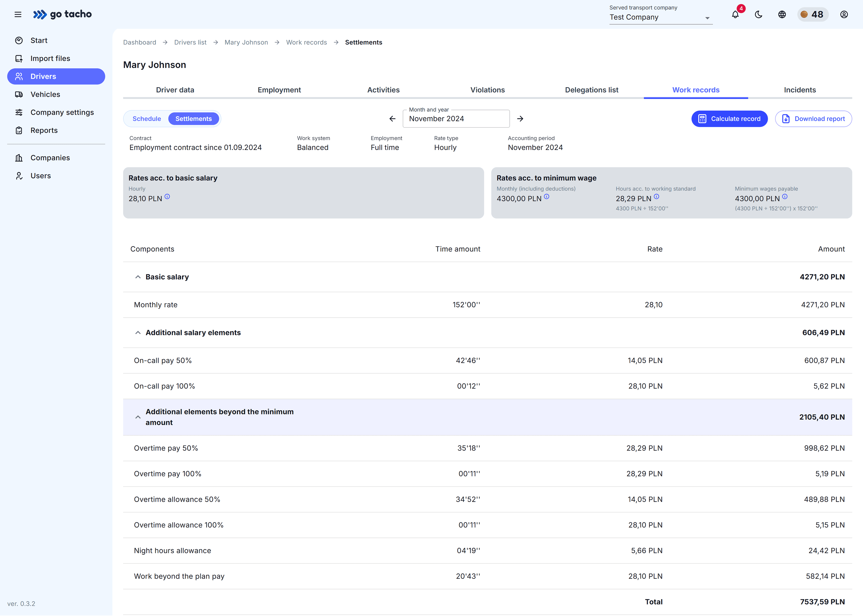Screen dimensions: 863x616
Task: Show info for Hourly 28,10 PLN rate
Action: click(167, 196)
